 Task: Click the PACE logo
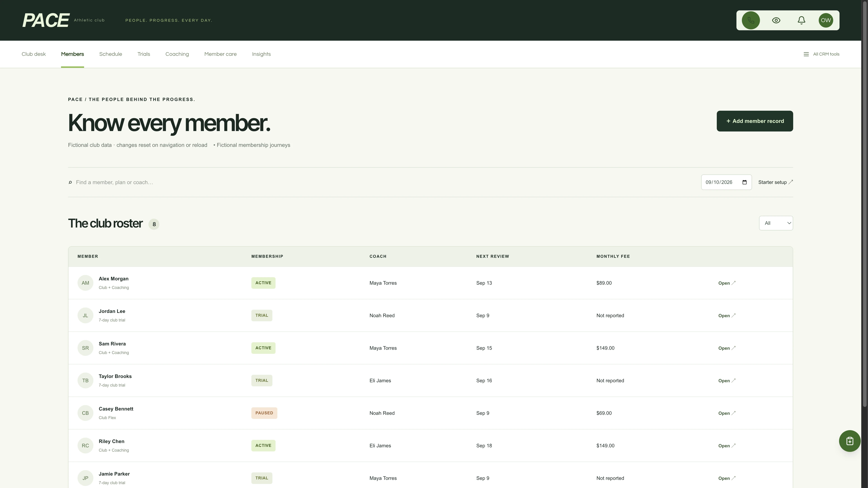click(x=46, y=20)
